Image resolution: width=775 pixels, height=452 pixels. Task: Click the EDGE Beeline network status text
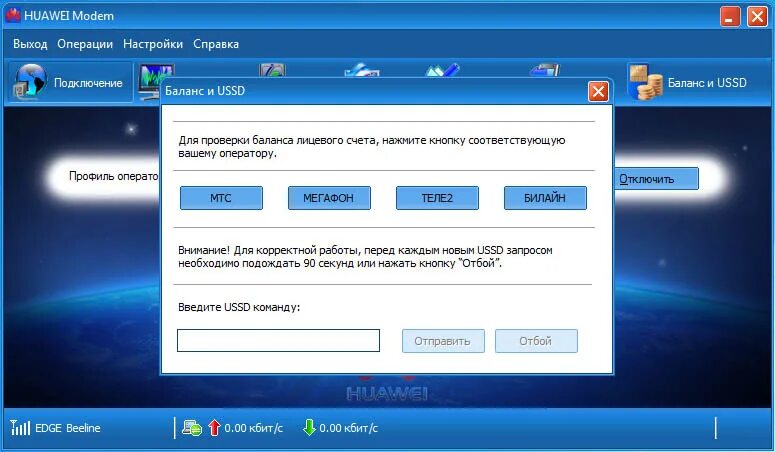pyautogui.click(x=68, y=428)
